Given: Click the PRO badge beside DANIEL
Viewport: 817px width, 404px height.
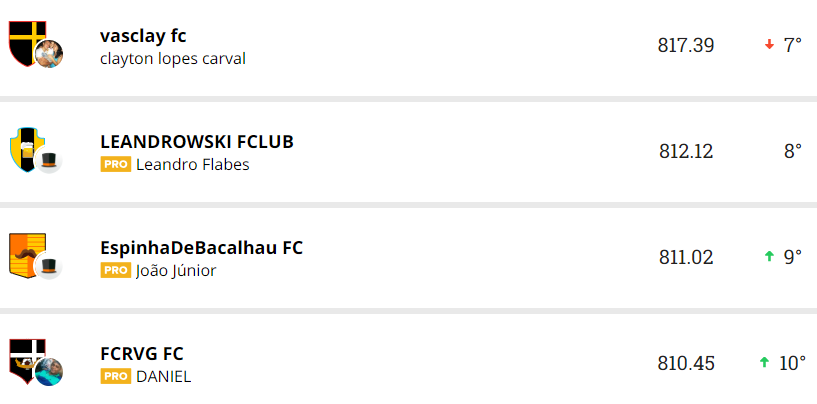Looking at the screenshot, I should (x=116, y=376).
